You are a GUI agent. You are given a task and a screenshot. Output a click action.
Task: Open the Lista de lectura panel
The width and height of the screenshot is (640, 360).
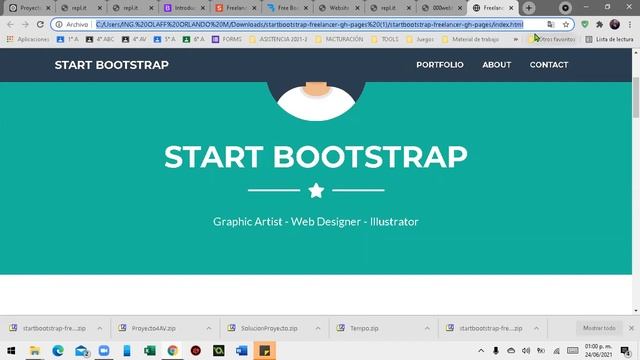click(609, 39)
